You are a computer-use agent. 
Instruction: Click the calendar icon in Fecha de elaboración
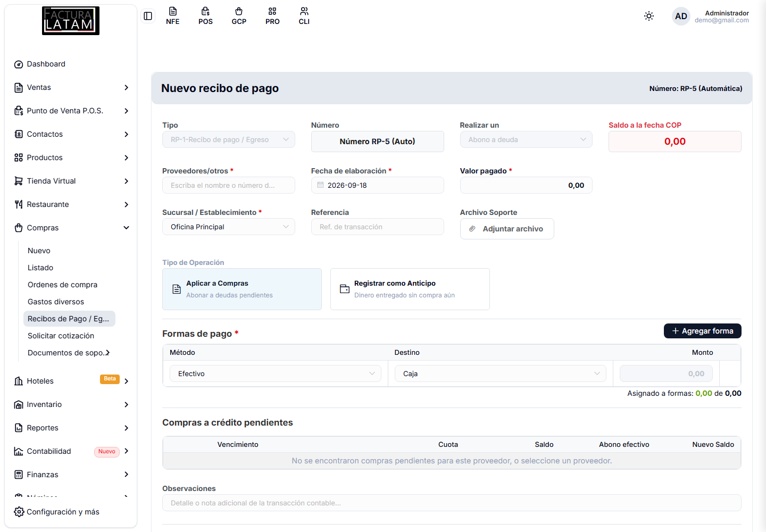click(x=320, y=185)
